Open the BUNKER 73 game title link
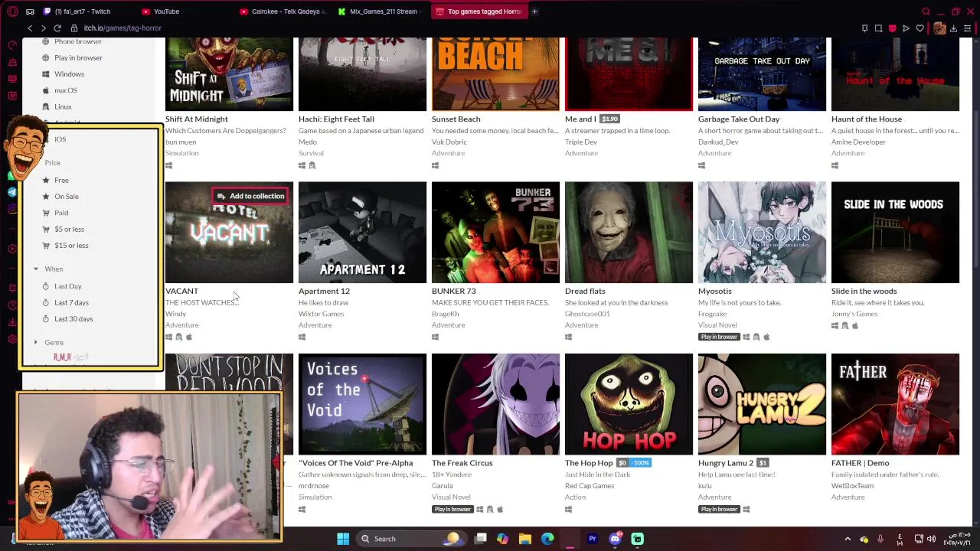 point(453,291)
